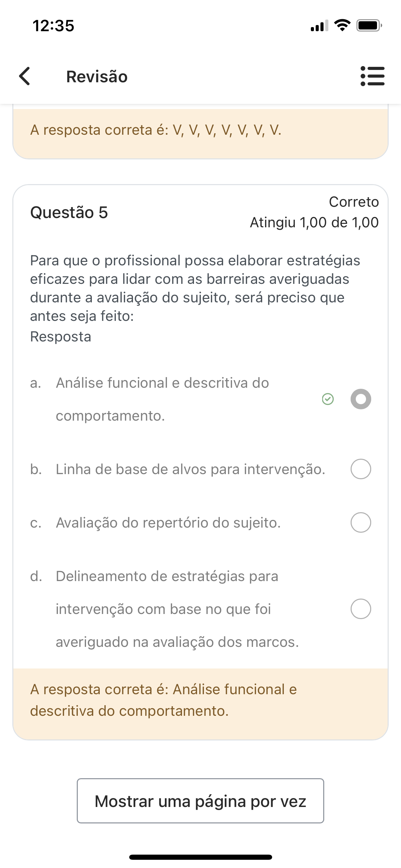Click the Revisão page title

(97, 76)
